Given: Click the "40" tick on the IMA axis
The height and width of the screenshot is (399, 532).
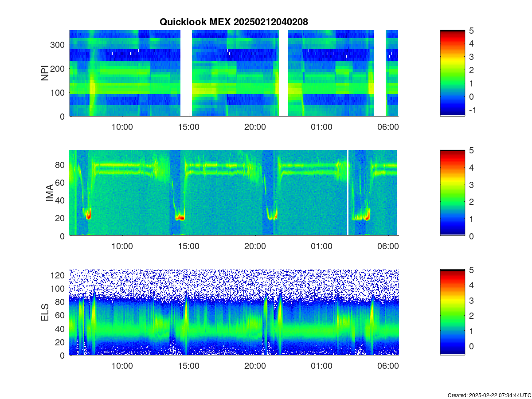Looking at the screenshot, I should coord(60,200).
